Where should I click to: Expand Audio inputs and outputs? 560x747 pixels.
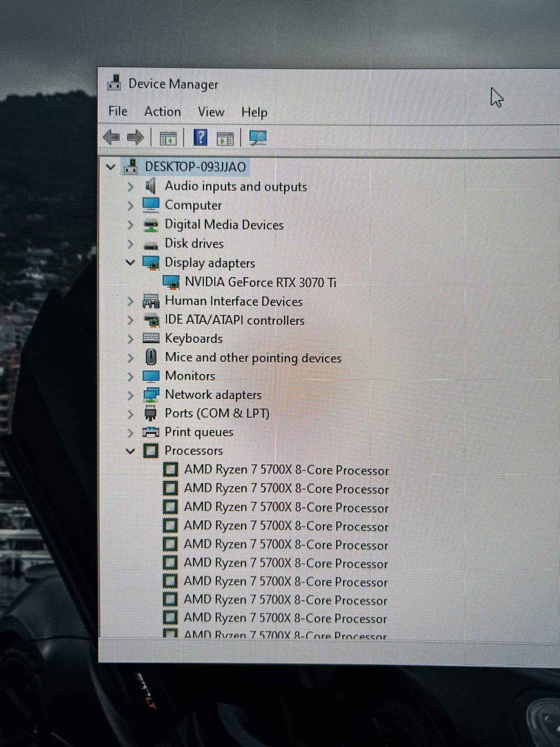pyautogui.click(x=130, y=187)
